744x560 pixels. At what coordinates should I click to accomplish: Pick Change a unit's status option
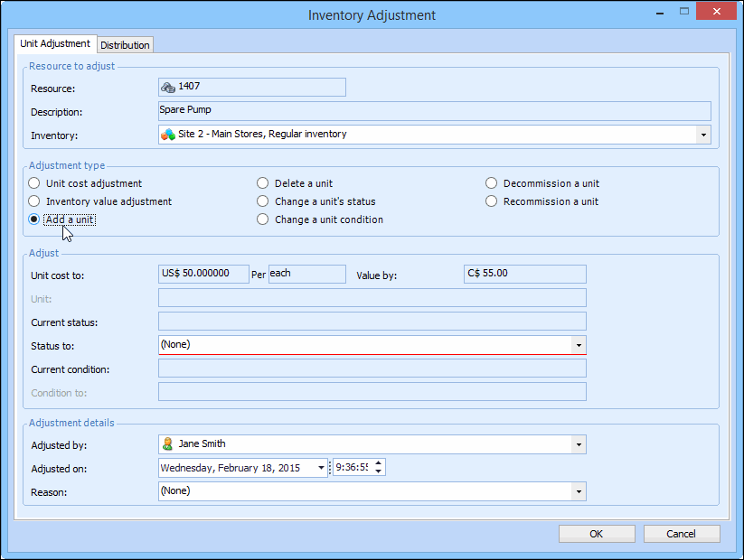(263, 201)
